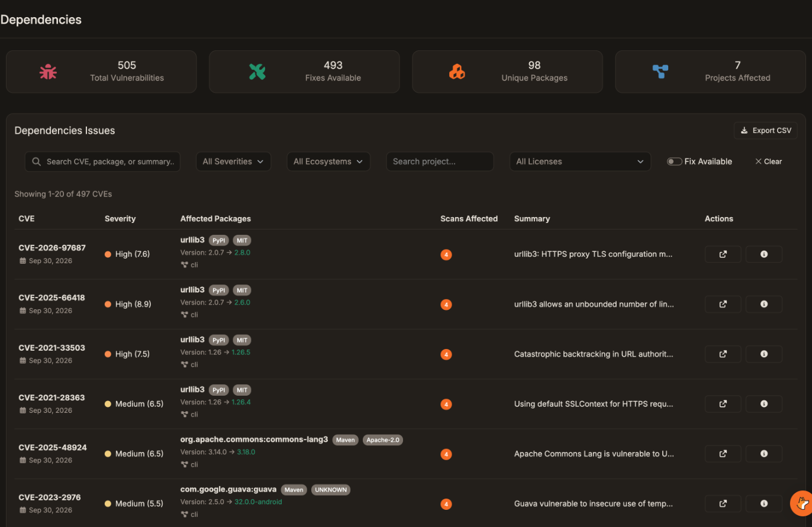Image resolution: width=812 pixels, height=527 pixels.
Task: Open external link for CVE-2026-97687
Action: pos(723,254)
